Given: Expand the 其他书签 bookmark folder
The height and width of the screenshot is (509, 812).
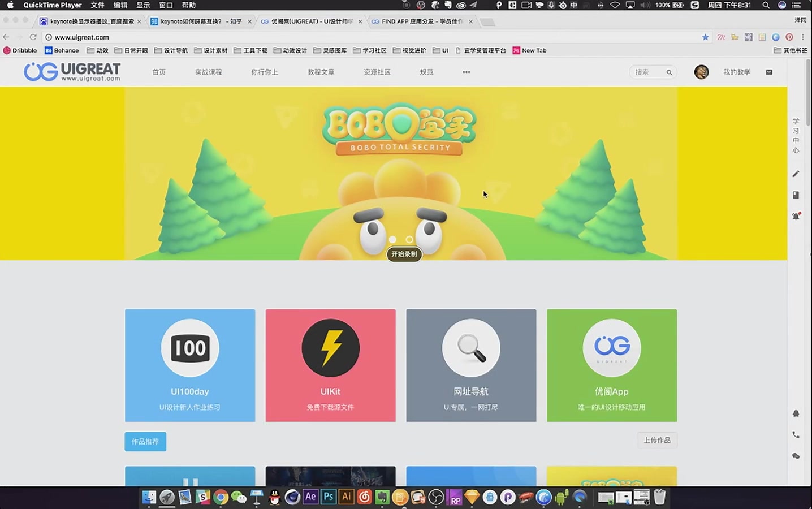Looking at the screenshot, I should click(x=791, y=50).
